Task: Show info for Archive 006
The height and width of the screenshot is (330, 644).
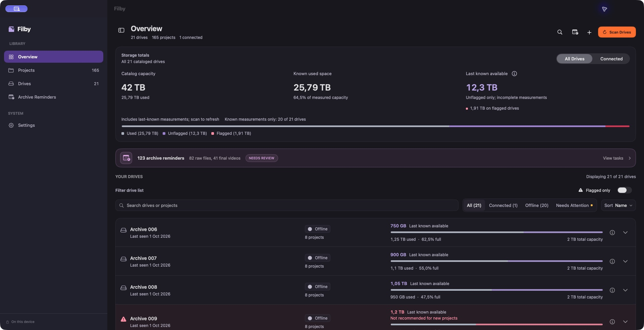Action: click(x=612, y=232)
